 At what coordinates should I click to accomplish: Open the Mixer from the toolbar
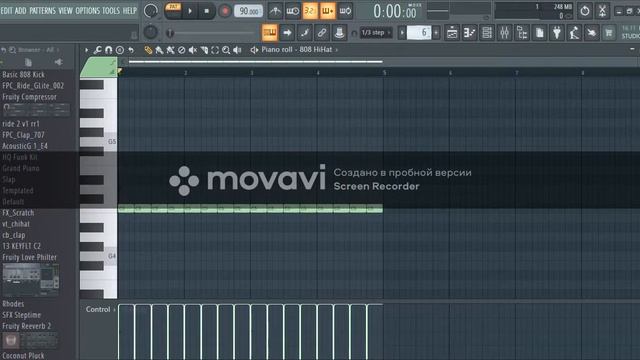click(x=504, y=33)
